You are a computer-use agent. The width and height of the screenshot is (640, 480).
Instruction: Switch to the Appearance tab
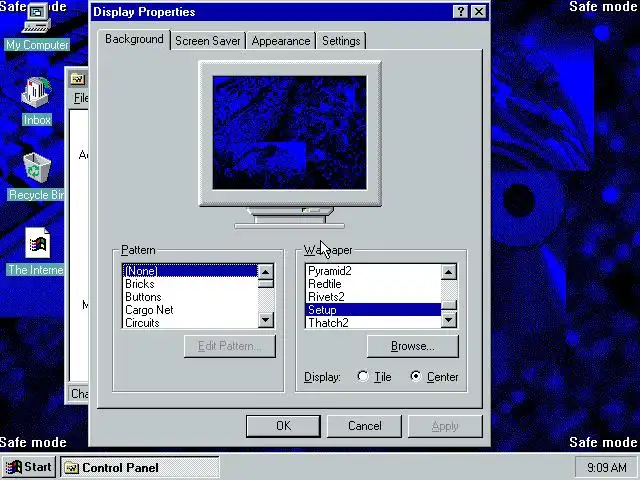(281, 41)
